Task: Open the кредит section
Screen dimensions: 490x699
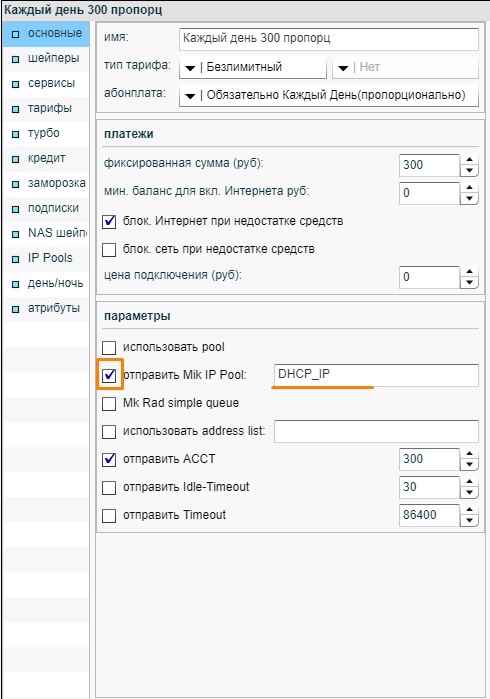Action: pos(46,158)
